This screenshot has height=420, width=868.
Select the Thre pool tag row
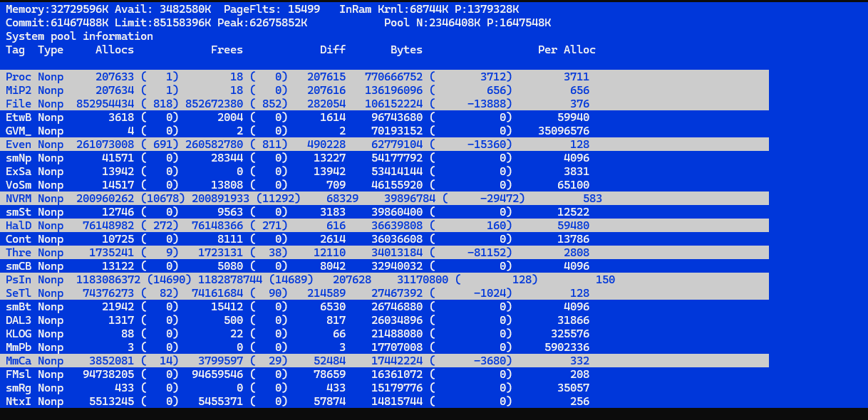click(18, 252)
